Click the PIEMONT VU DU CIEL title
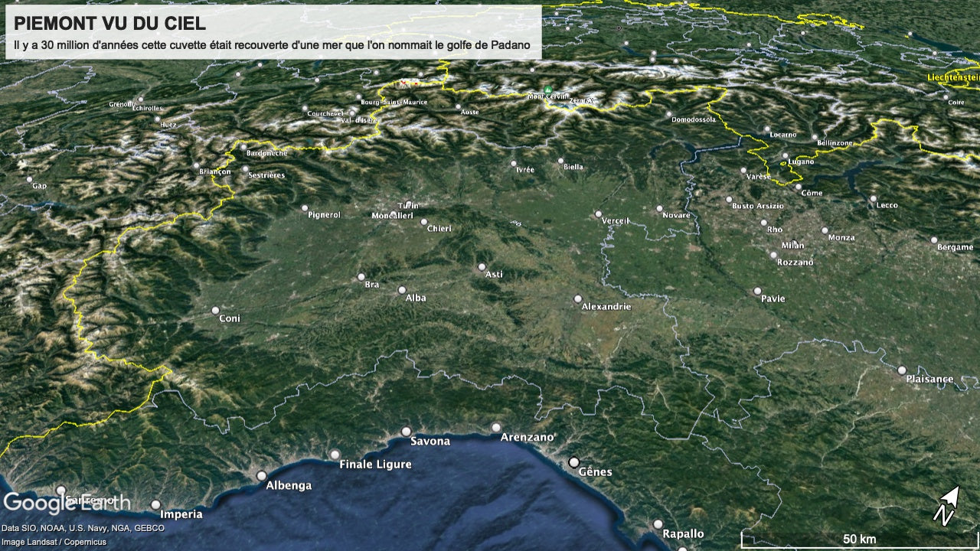 click(109, 24)
